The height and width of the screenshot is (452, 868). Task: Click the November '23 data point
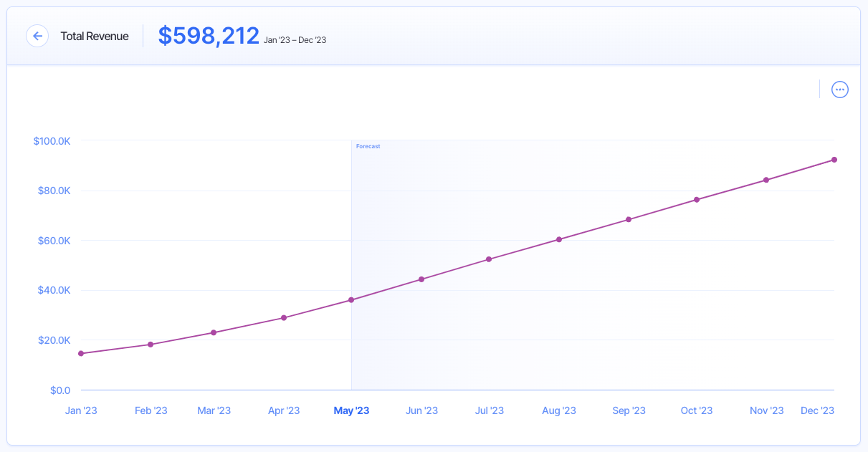766,180
